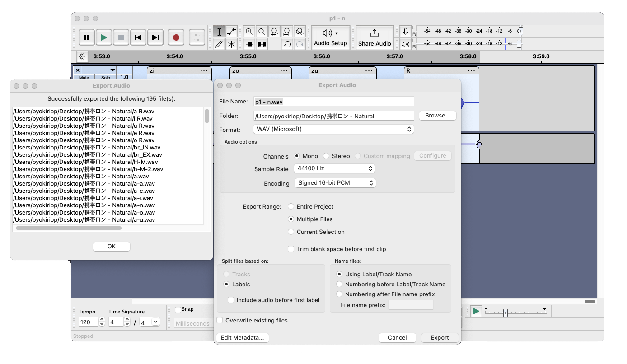The height and width of the screenshot is (364, 627).
Task: Open the zi clip's three-dot menu
Action: click(x=204, y=71)
